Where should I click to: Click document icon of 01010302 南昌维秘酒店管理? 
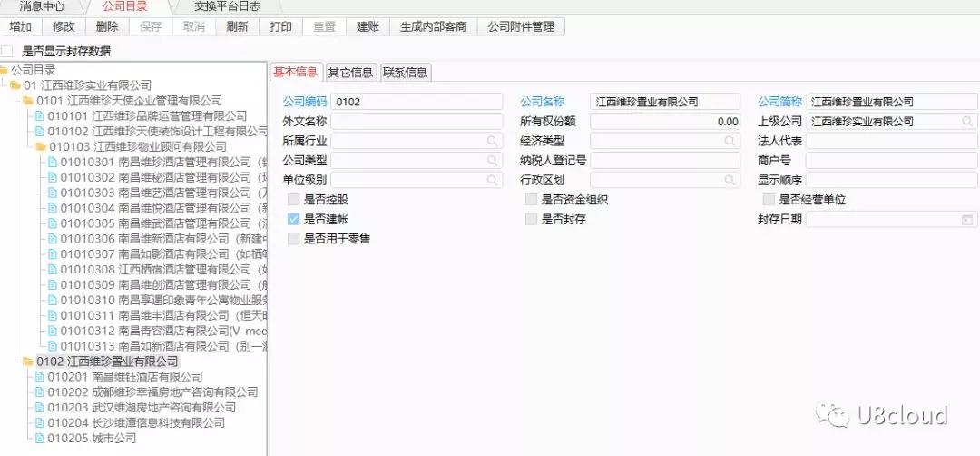pos(53,177)
